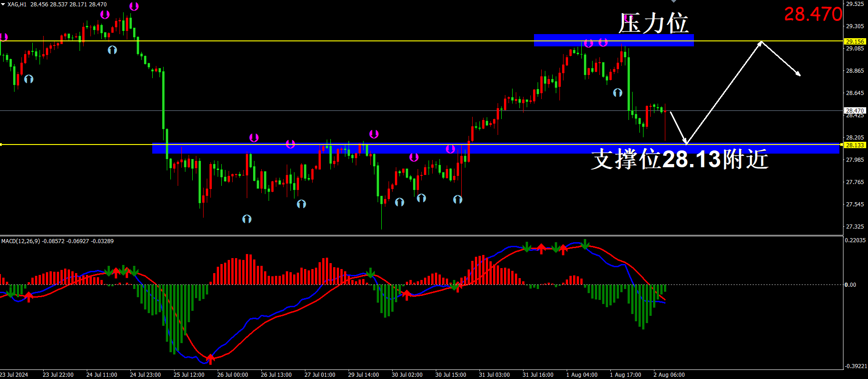Screen dimensions: 868x379
Task: Click the gray chart shift triangle at the top edge
Action: click(x=674, y=1)
